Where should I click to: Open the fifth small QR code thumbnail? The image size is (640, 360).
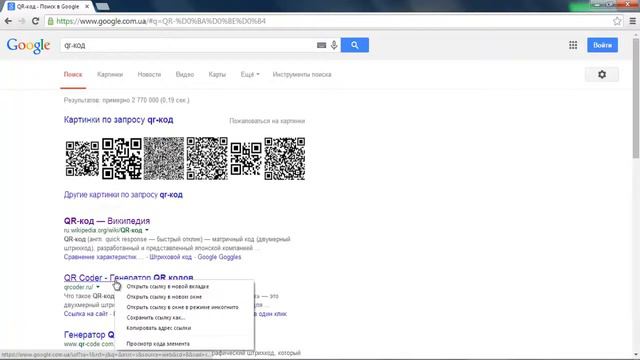point(246,159)
